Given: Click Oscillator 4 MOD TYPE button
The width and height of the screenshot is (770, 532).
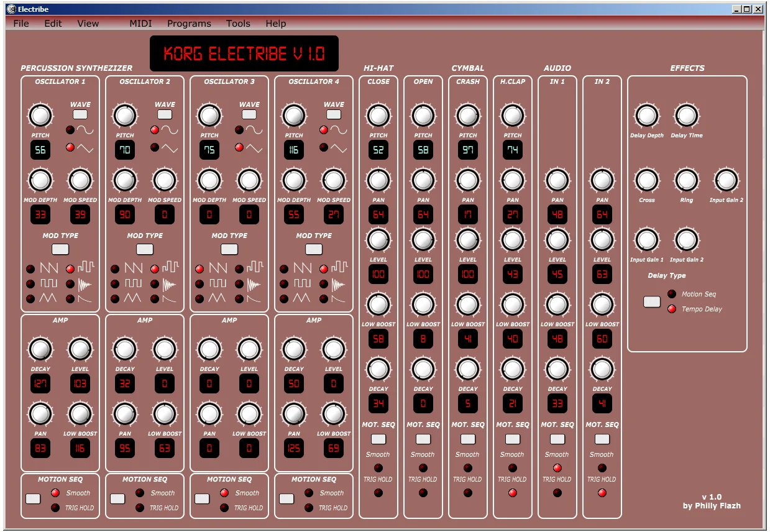Looking at the screenshot, I should (x=314, y=249).
